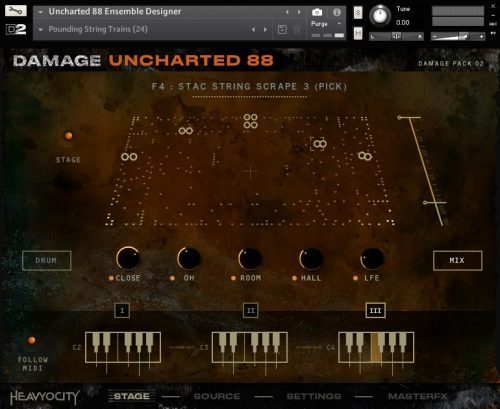Viewport: 500px width, 409px height.
Task: Switch to the SOURCE tab
Action: pos(217,396)
